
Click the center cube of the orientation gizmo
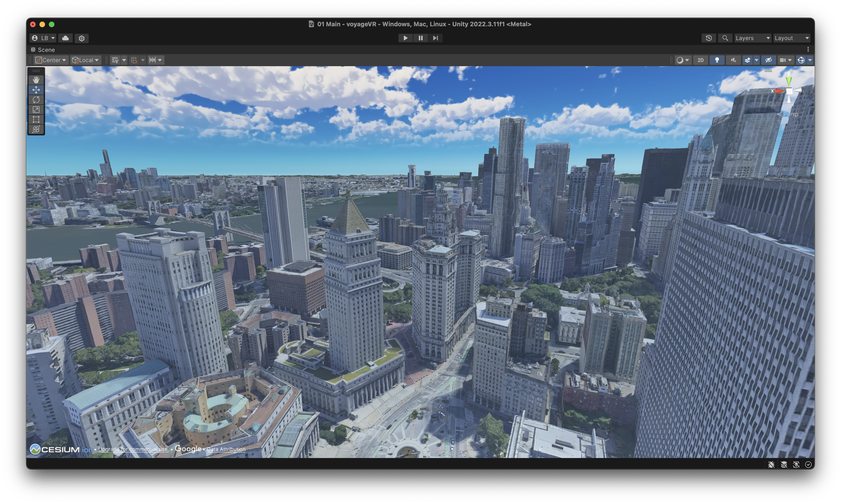click(789, 91)
